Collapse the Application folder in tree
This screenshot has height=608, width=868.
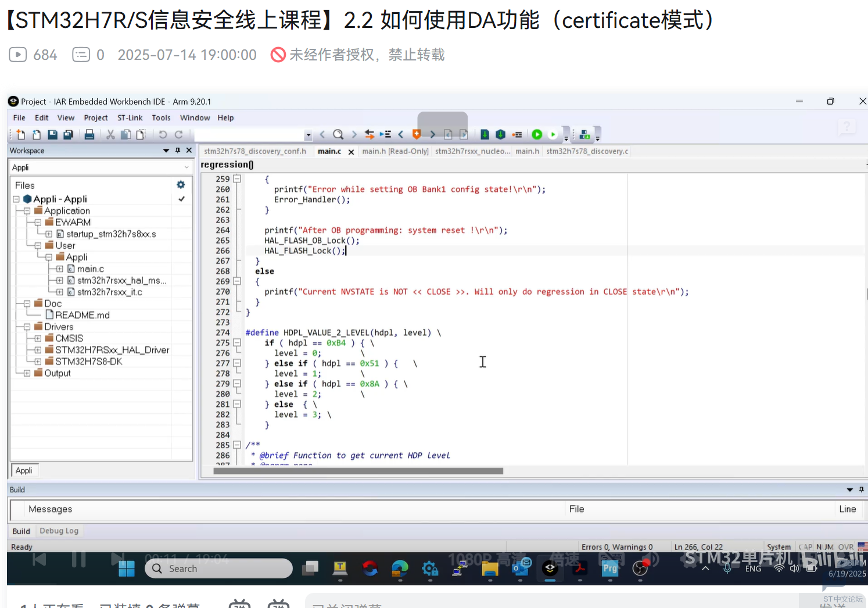tap(27, 211)
